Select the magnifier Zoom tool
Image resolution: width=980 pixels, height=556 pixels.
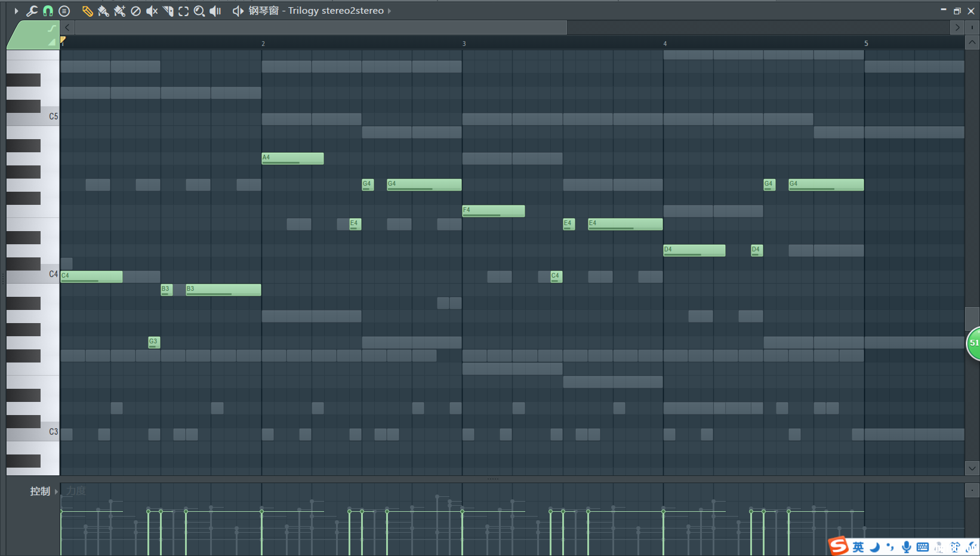pos(199,11)
